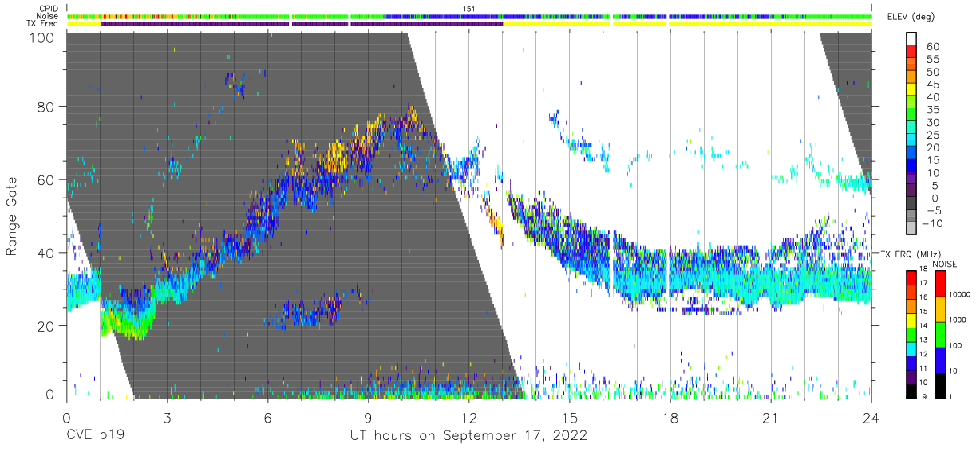Screen dimensions: 980x452
Task: Click UT hours axis tick 21
Action: click(771, 418)
